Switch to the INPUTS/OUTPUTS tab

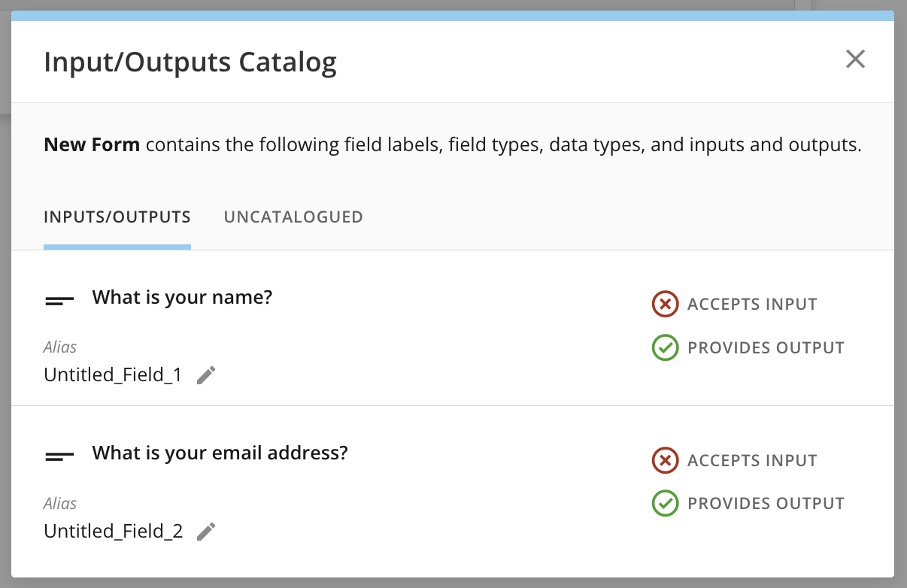(117, 217)
